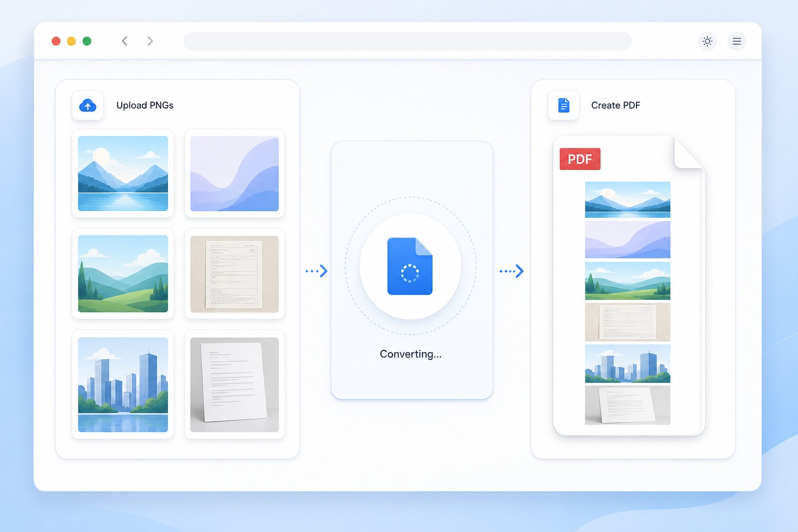Click the green maximize window dot
798x532 pixels.
coord(87,41)
